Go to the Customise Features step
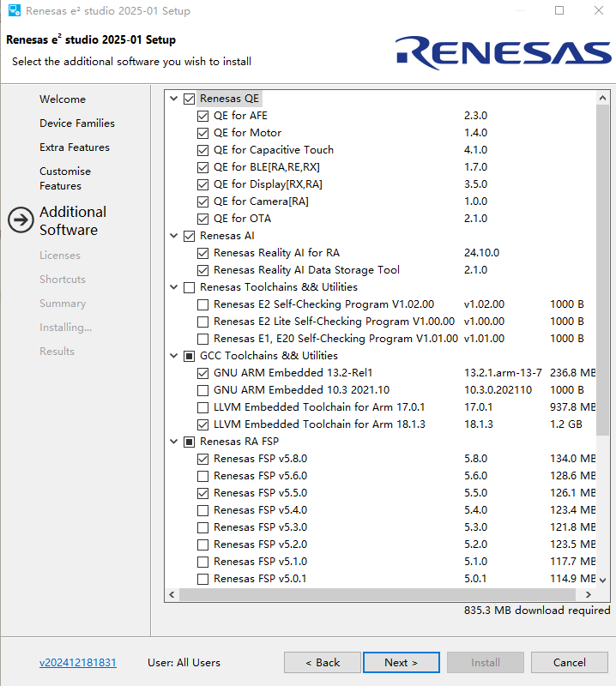Screen dimensions: 616x686 65,178
